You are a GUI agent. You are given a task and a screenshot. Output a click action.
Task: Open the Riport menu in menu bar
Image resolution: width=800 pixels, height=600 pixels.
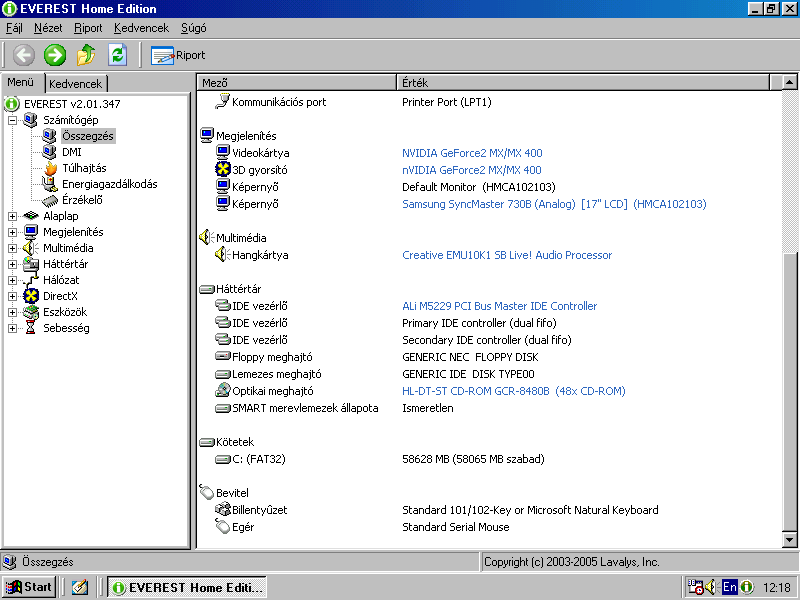tap(88, 28)
